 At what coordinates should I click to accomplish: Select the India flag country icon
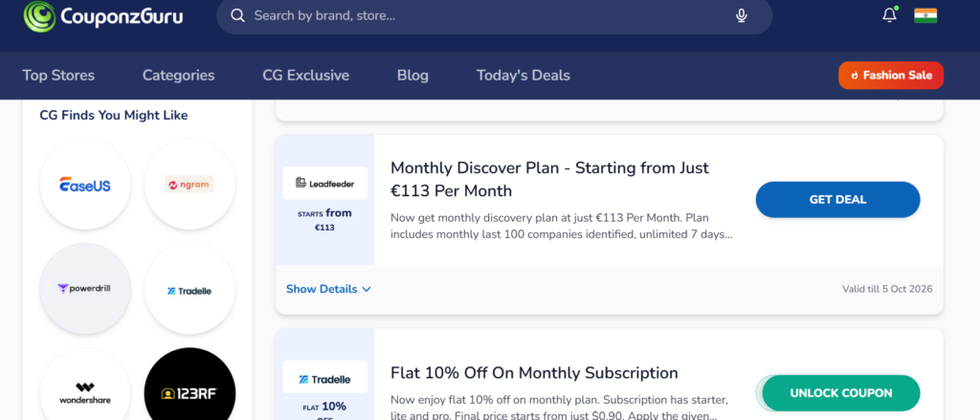pyautogui.click(x=925, y=15)
